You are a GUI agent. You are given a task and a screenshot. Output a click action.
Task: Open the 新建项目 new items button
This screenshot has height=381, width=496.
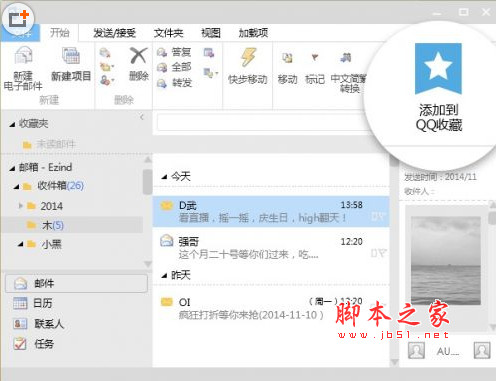71,64
